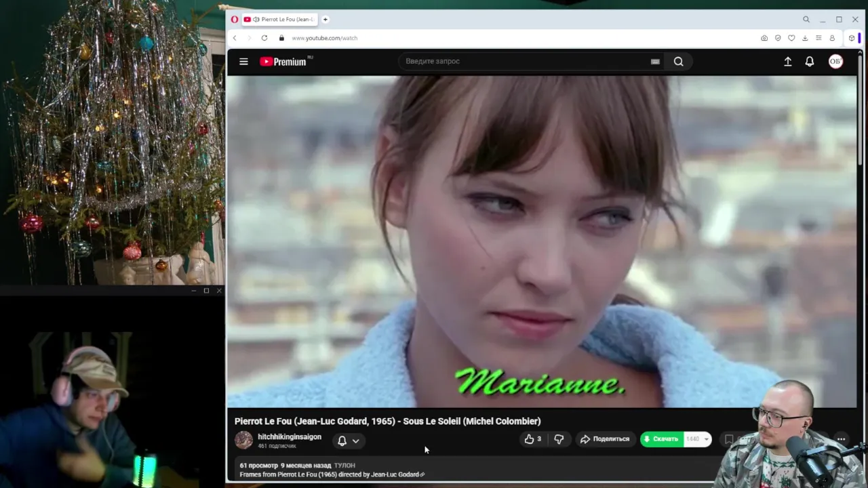Open browser downloads icon

click(805, 38)
